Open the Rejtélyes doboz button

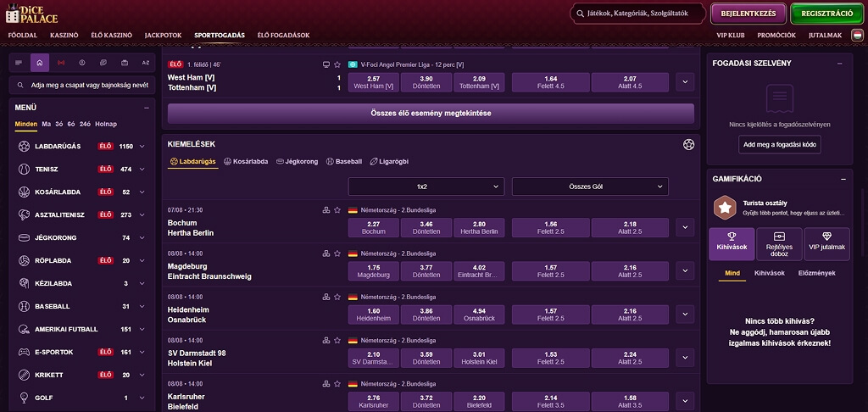(779, 243)
